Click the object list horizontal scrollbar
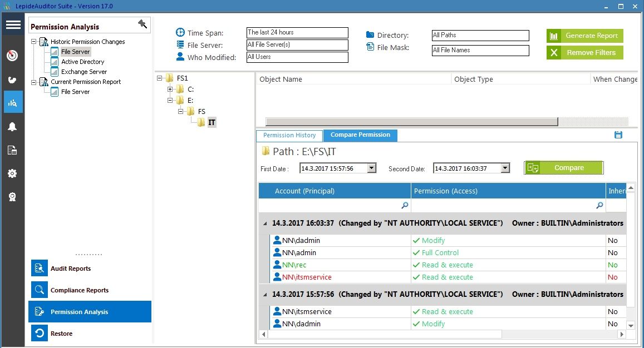Screen dimensions: 644x348 click(411, 122)
